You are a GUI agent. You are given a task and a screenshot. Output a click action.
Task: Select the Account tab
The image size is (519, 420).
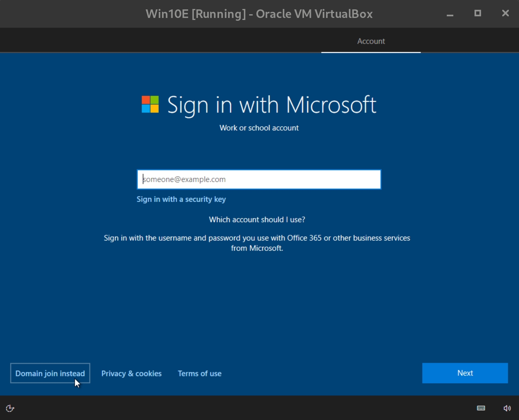coord(371,41)
